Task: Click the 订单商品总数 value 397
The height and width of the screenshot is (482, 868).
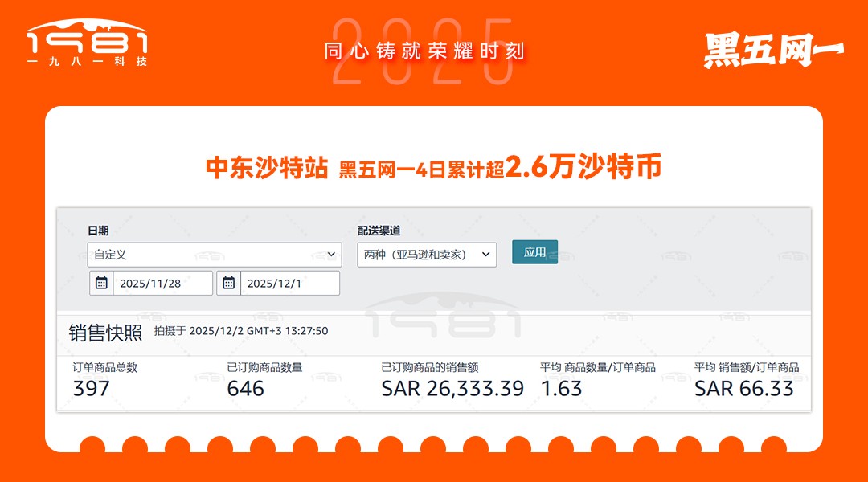Action: (x=92, y=389)
